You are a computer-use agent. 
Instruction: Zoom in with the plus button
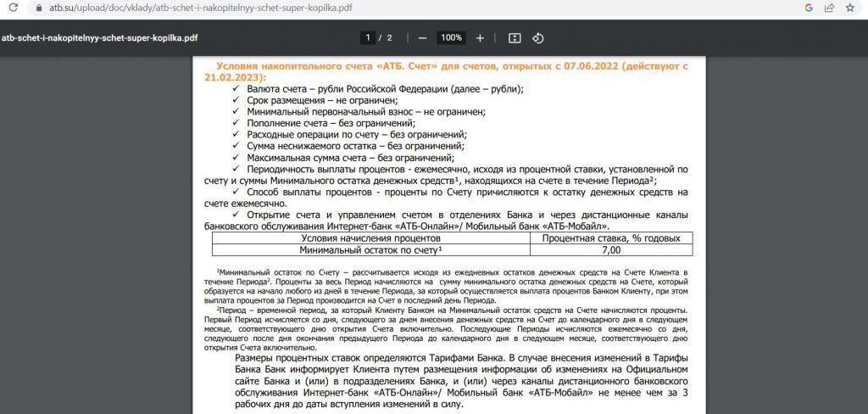480,37
